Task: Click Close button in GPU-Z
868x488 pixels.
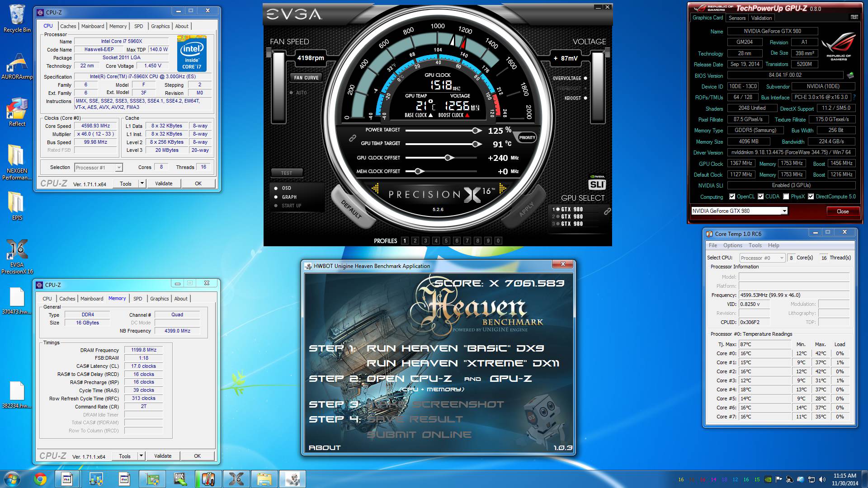Action: point(842,211)
